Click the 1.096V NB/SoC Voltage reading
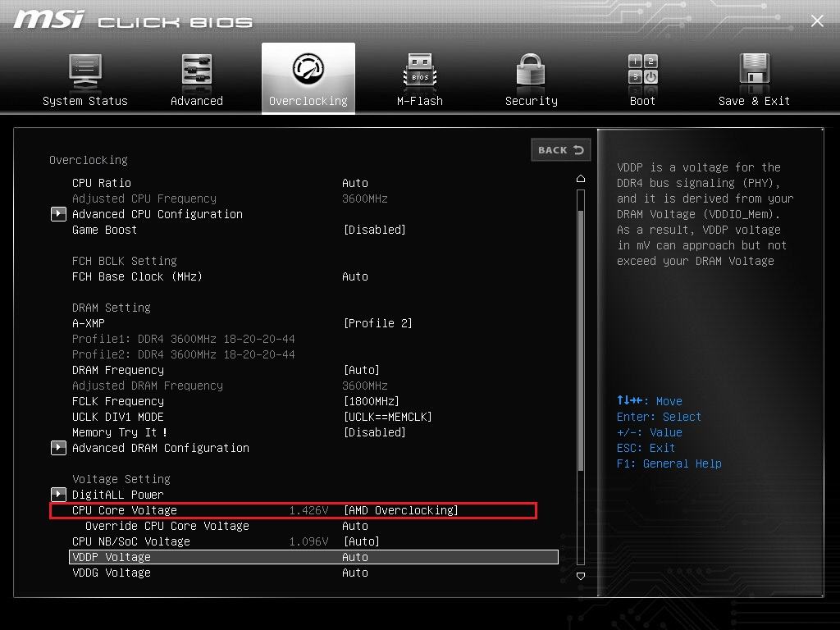Image resolution: width=840 pixels, height=630 pixels. pos(308,541)
